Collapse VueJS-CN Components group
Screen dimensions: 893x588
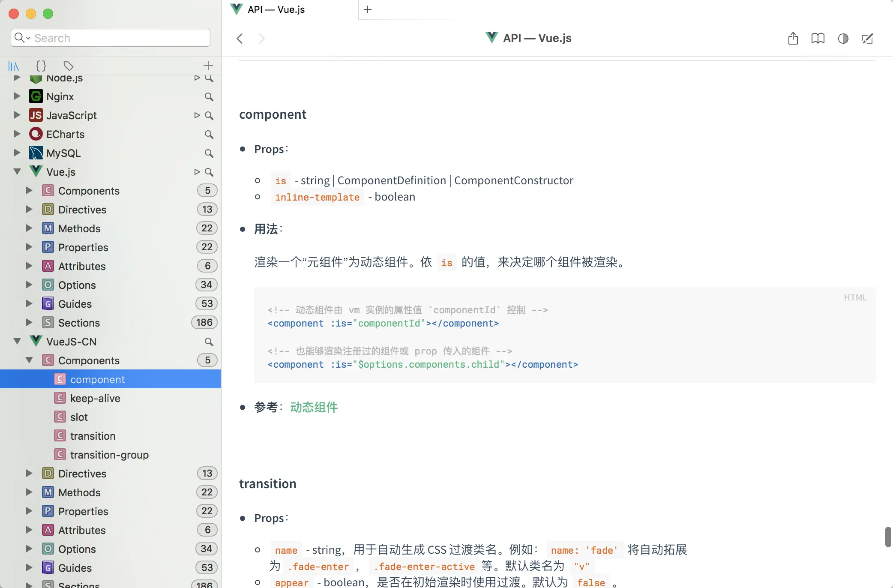tap(29, 360)
